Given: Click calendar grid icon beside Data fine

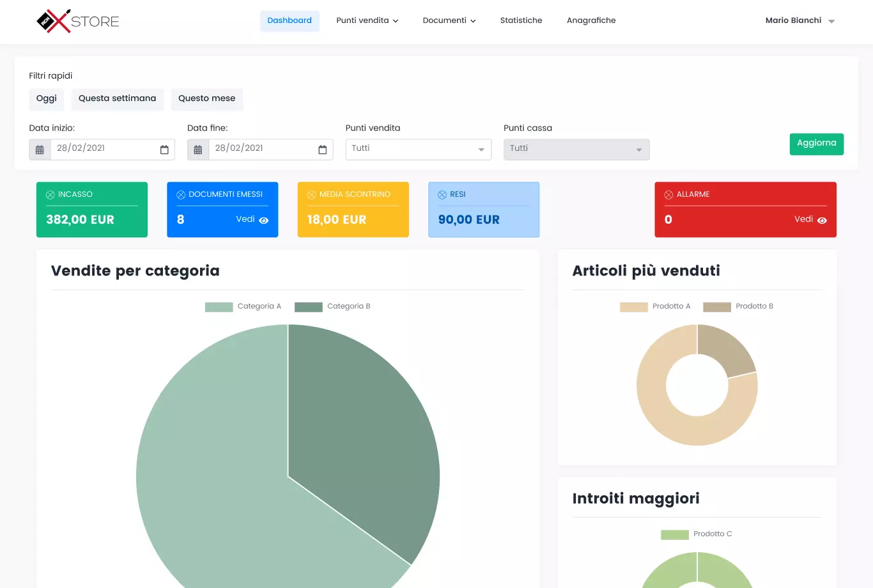Looking at the screenshot, I should point(198,150).
